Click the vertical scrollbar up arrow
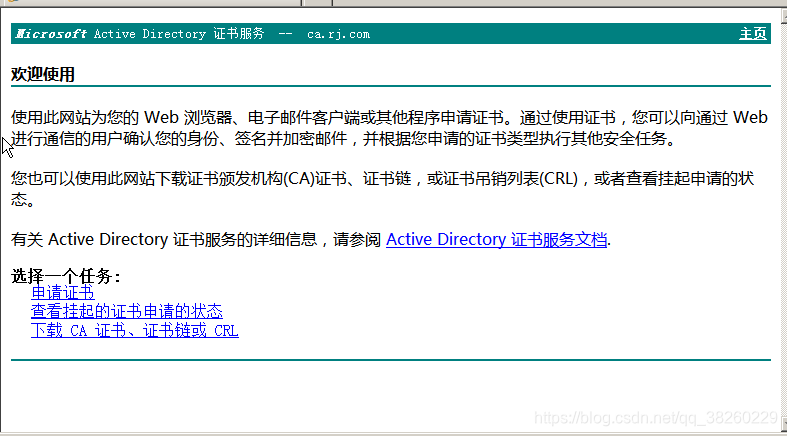 pos(783,15)
